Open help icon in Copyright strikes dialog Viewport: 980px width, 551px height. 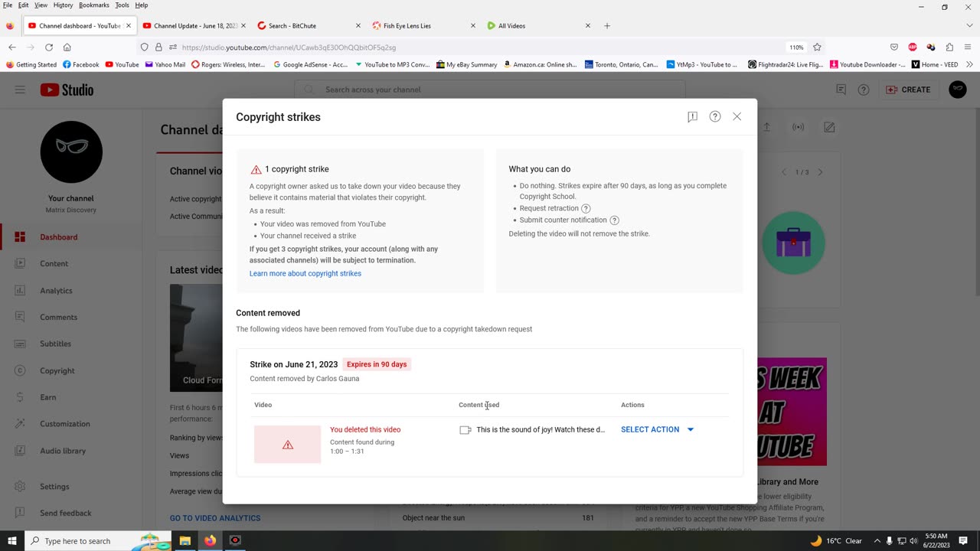[x=714, y=116]
